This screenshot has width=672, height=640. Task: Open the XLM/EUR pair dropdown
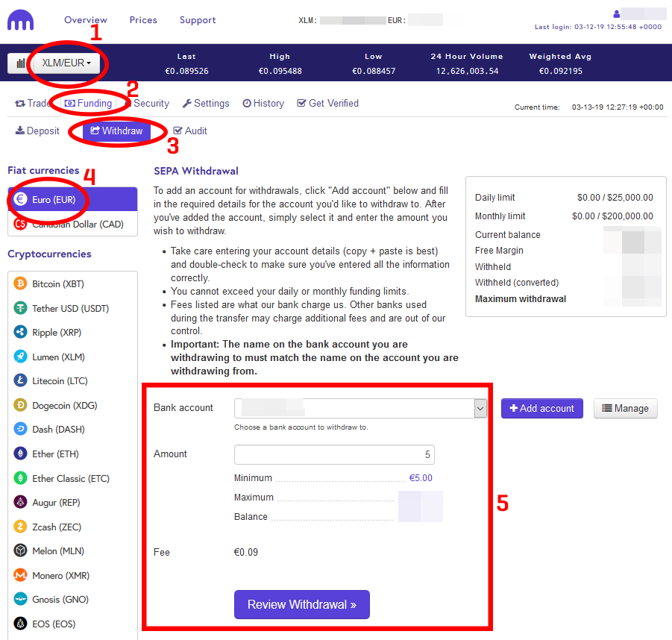point(66,63)
